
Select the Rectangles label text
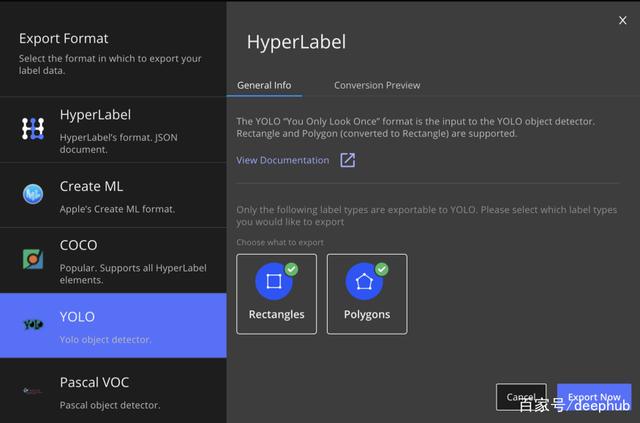(276, 314)
